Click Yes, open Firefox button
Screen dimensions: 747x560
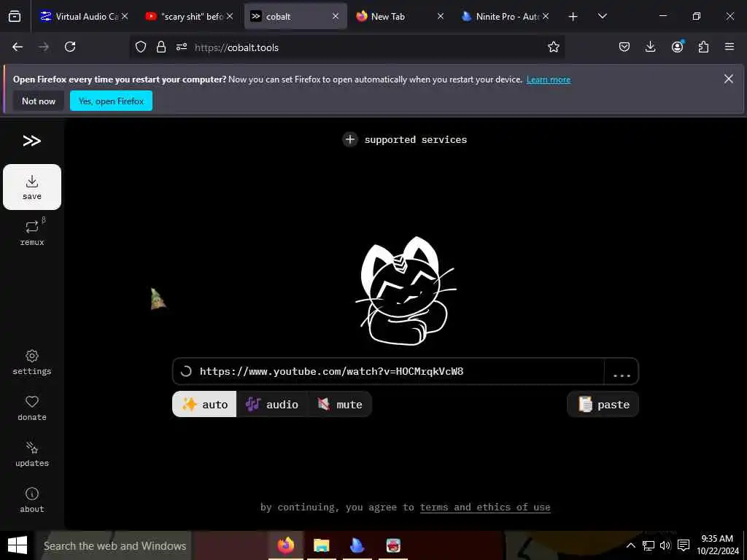pyautogui.click(x=111, y=101)
